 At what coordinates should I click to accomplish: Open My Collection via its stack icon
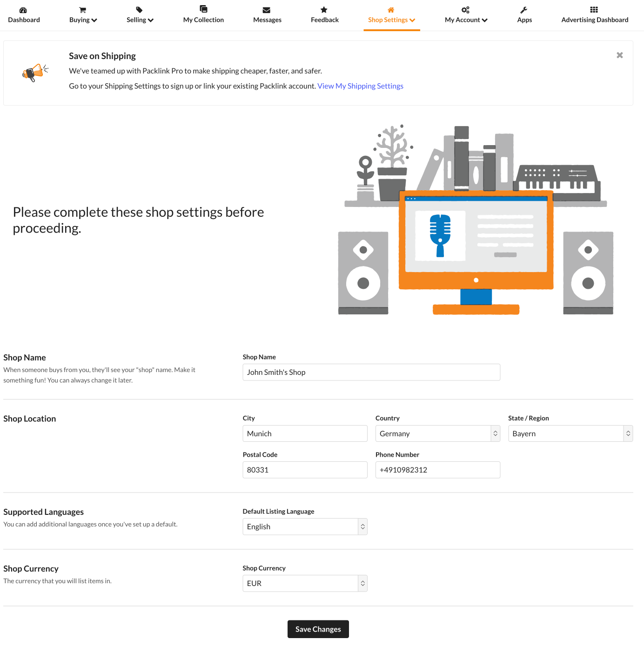coord(203,9)
